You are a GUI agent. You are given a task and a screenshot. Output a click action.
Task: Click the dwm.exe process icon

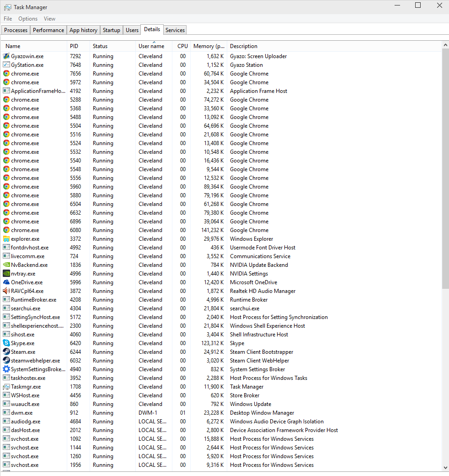(x=6, y=412)
